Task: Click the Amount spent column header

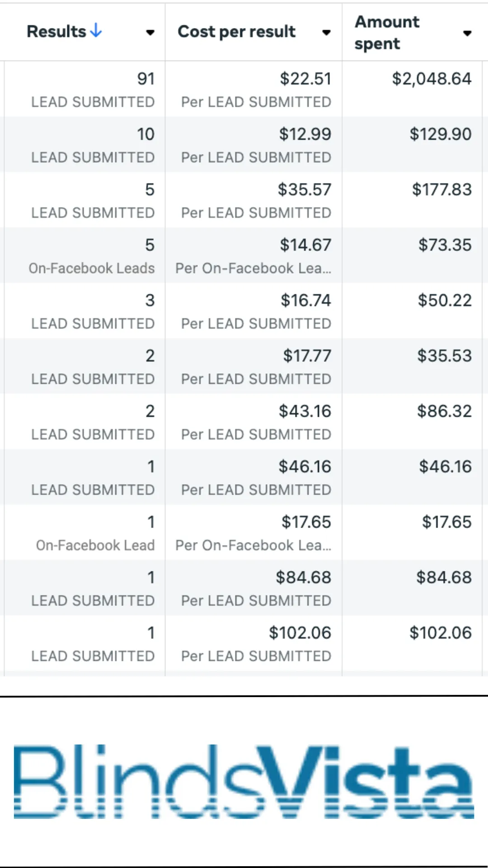Action: 387,33
